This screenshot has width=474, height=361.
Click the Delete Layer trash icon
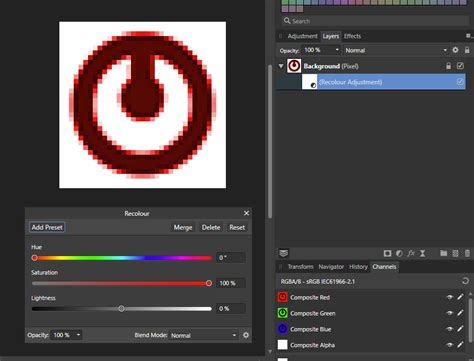(x=467, y=254)
